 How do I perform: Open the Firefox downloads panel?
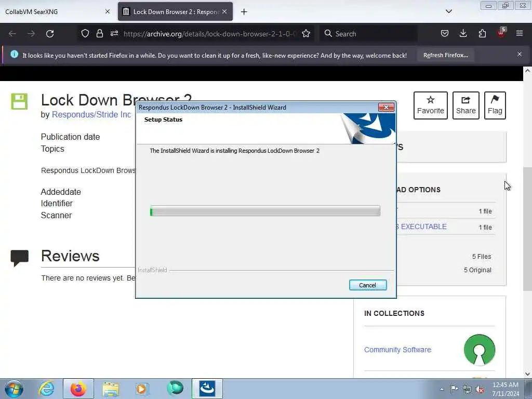[463, 33]
